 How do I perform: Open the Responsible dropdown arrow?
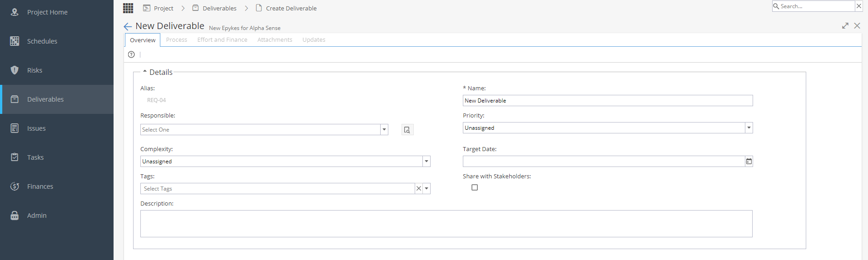pos(384,130)
